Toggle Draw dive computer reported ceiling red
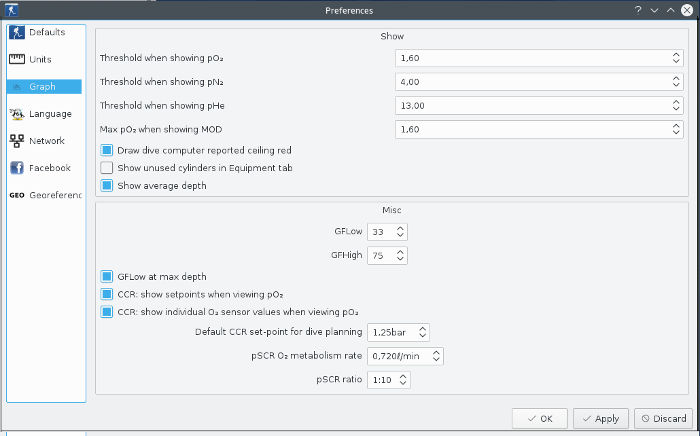Viewport: 700px width, 436px height. pos(107,150)
